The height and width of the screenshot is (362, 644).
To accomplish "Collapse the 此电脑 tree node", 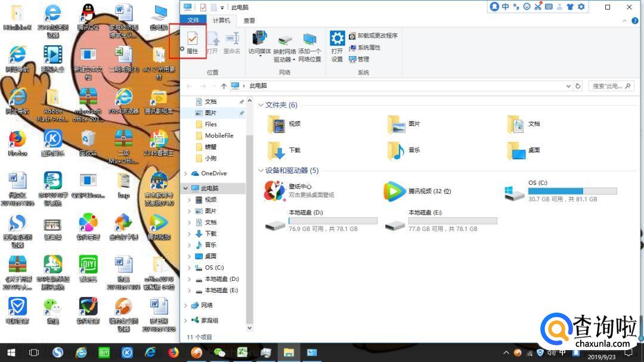I will coord(185,188).
